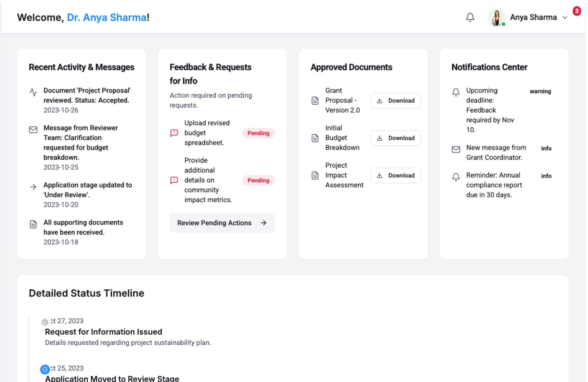
Task: Open Anya Sharma's profile avatar
Action: [x=496, y=17]
